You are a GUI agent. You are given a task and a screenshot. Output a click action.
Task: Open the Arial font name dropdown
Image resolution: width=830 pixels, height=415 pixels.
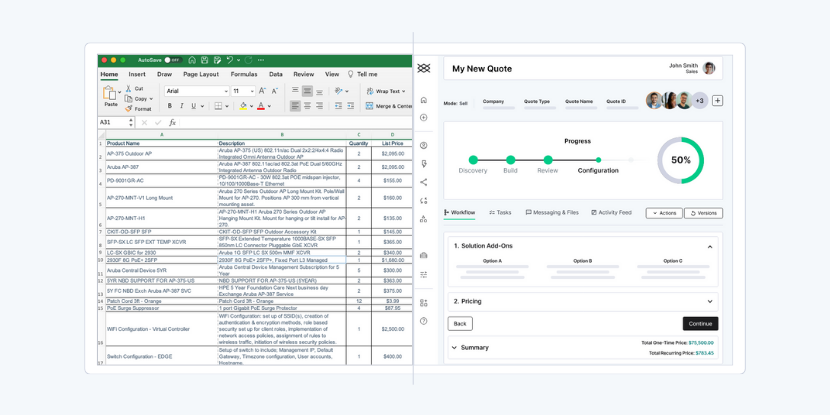pyautogui.click(x=195, y=91)
